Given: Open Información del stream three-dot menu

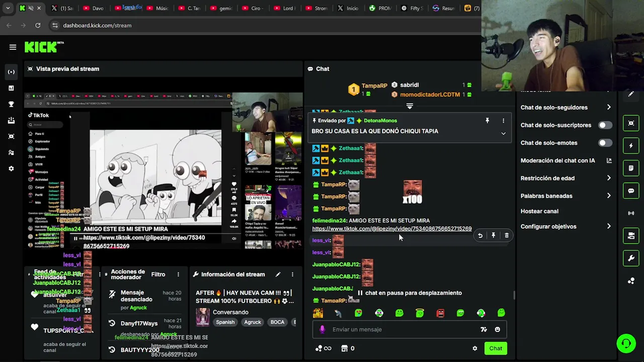Looking at the screenshot, I should [292, 275].
